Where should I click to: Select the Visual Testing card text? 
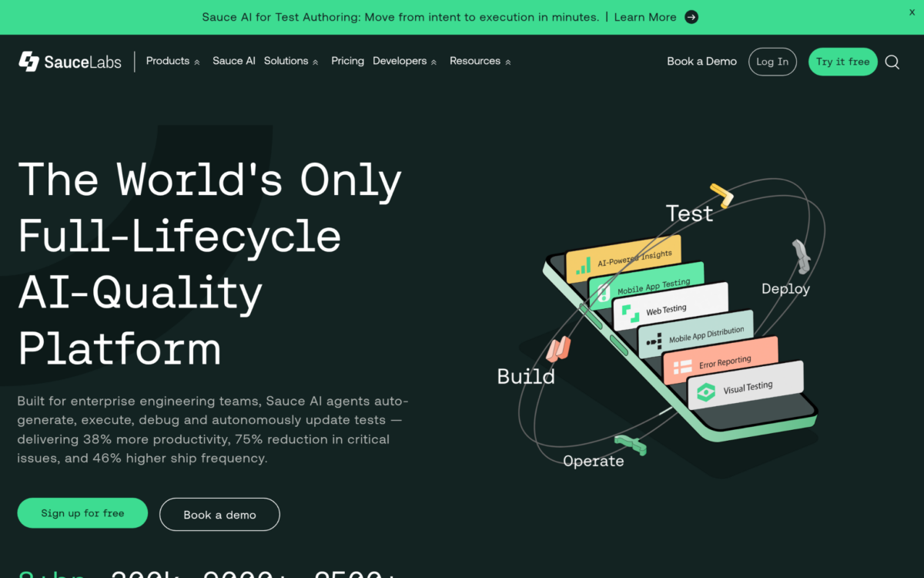tap(748, 388)
